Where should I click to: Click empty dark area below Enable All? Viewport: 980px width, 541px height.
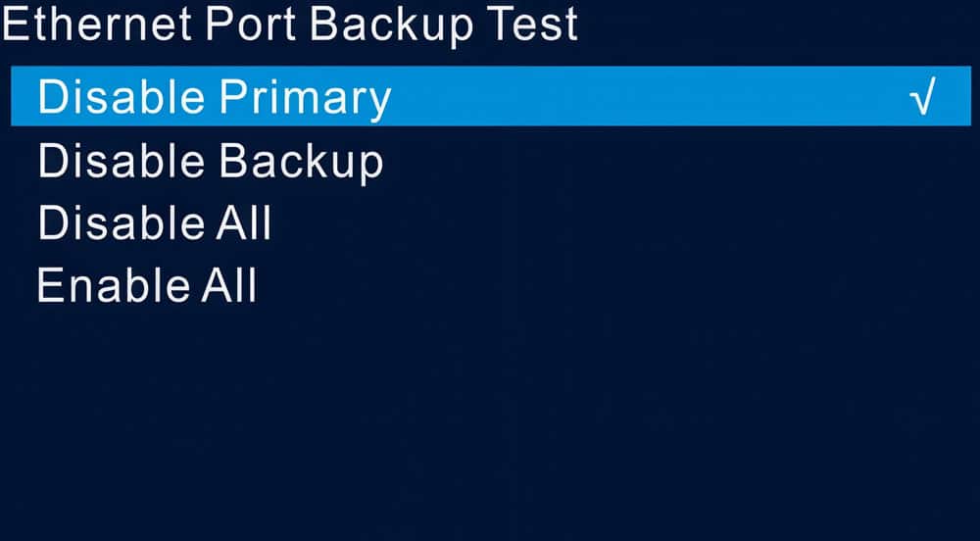tap(490, 424)
